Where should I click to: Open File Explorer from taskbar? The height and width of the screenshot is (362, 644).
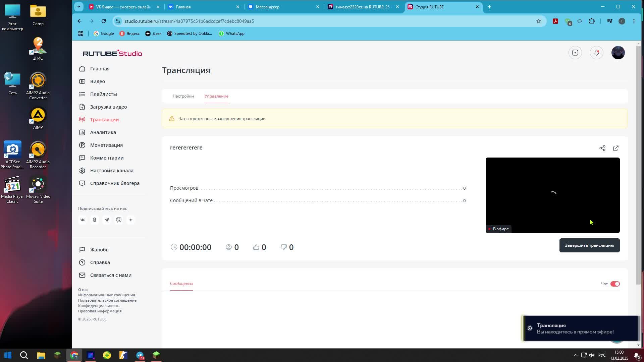coord(41,355)
